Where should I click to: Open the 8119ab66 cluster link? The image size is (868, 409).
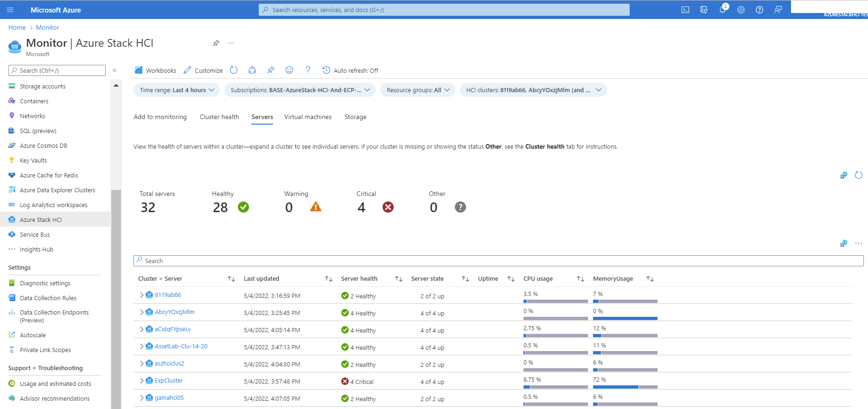click(168, 295)
